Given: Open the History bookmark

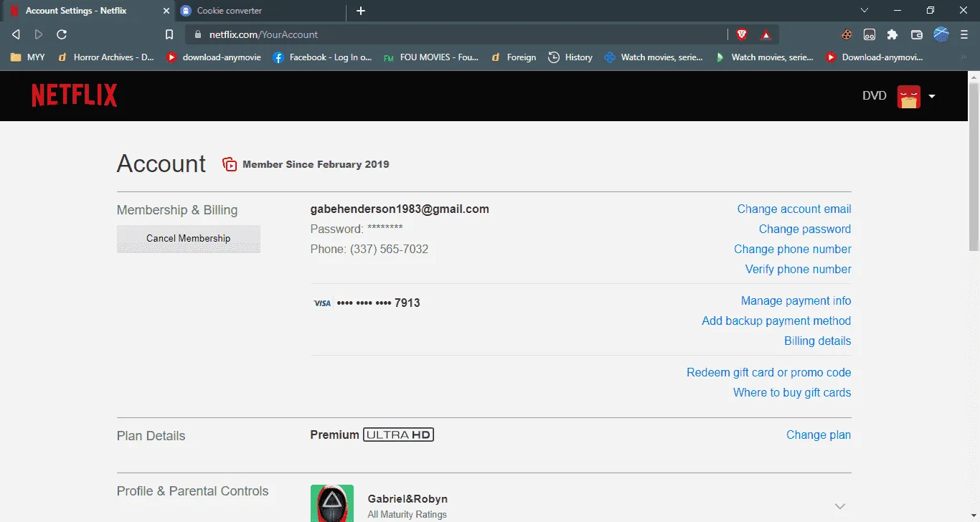Looking at the screenshot, I should (570, 57).
